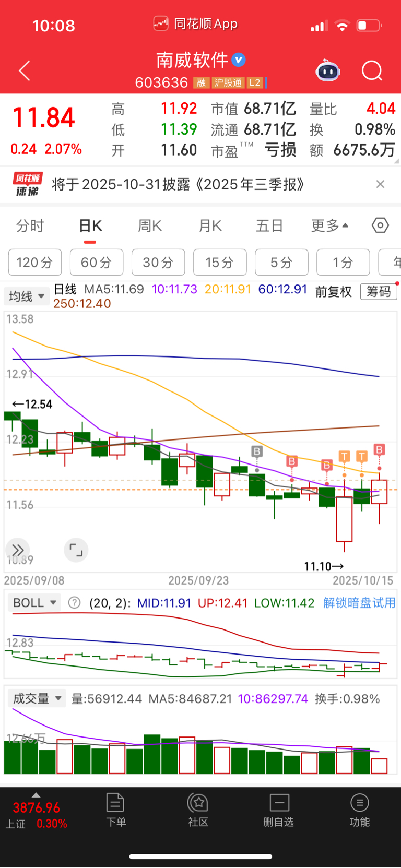Viewport: 401px width, 868px height.
Task: Open the BOLL indicator dropdown
Action: (34, 603)
